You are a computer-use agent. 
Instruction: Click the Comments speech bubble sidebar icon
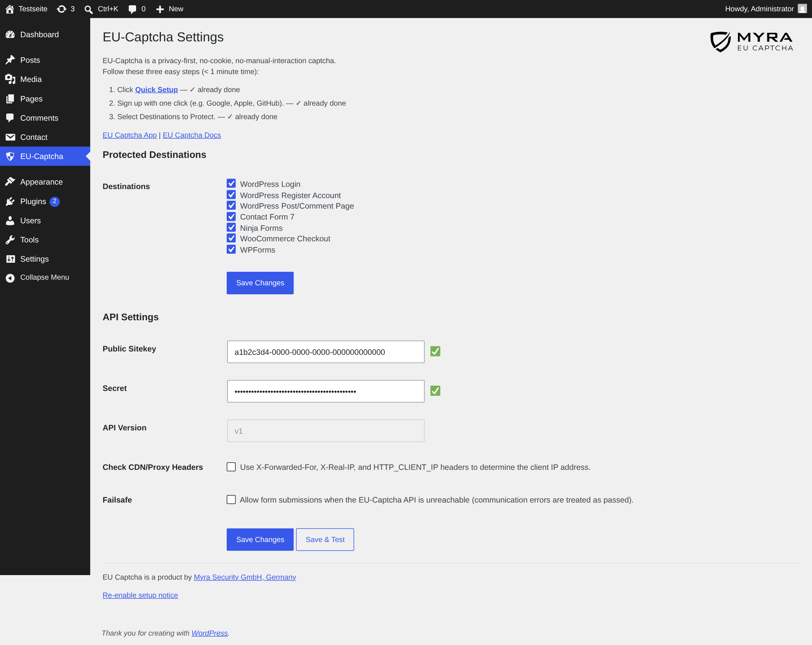click(10, 118)
